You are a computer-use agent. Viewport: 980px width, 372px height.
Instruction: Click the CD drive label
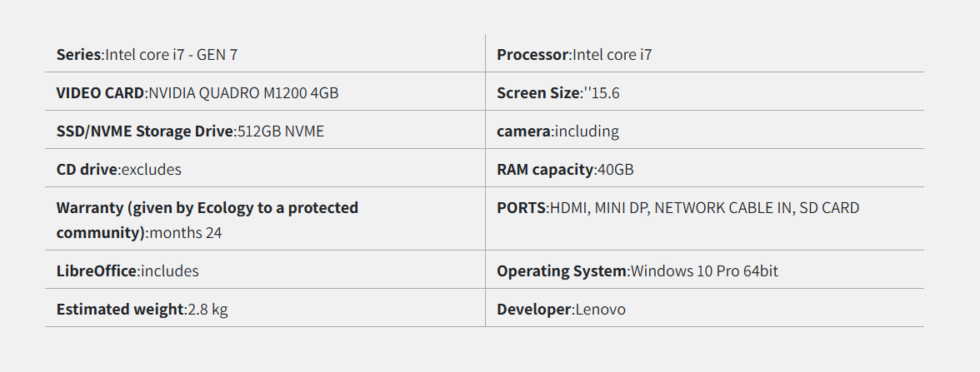point(87,170)
